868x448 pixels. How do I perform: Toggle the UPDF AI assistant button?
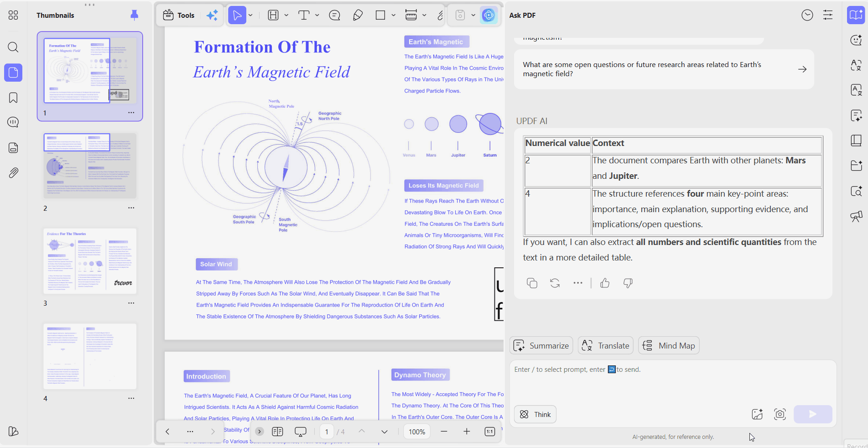489,16
